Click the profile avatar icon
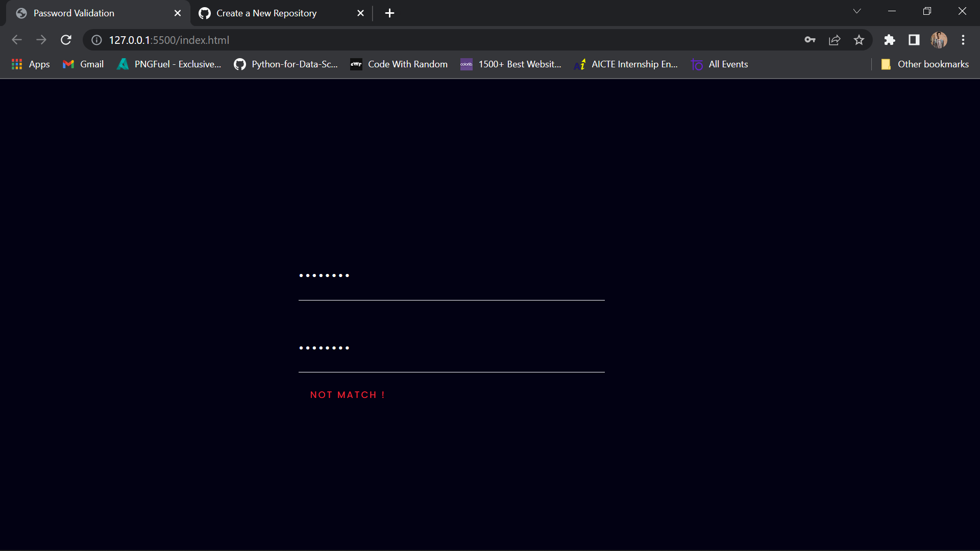Image resolution: width=980 pixels, height=551 pixels. tap(939, 40)
